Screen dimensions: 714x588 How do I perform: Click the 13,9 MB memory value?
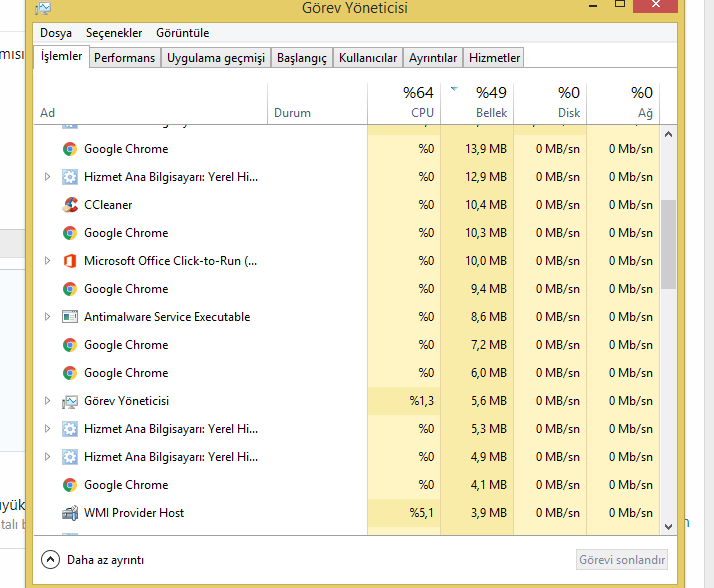(x=485, y=149)
